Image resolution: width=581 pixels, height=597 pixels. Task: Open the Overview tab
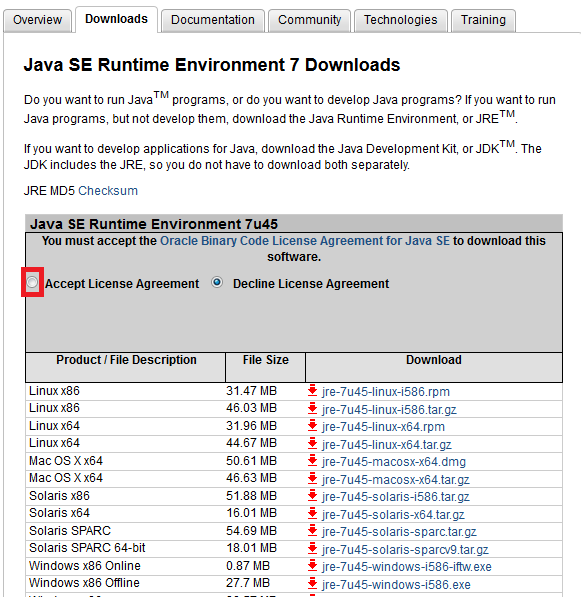[x=37, y=20]
